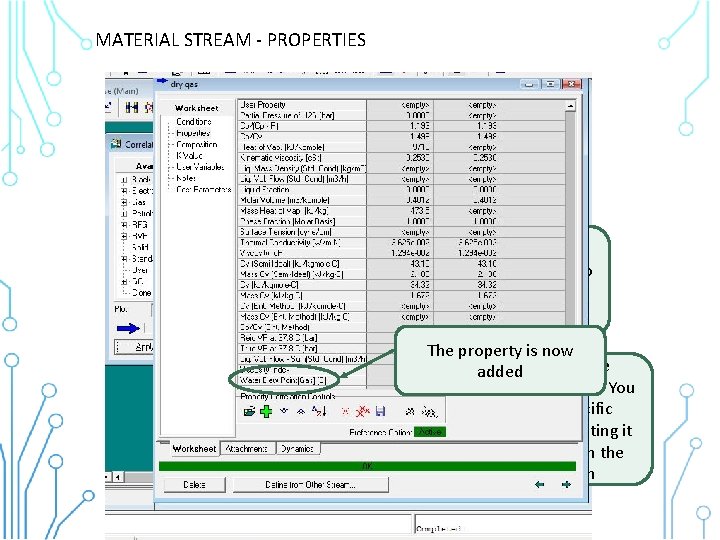Select Cost Parameters in the Worksheet tree

tap(204, 190)
